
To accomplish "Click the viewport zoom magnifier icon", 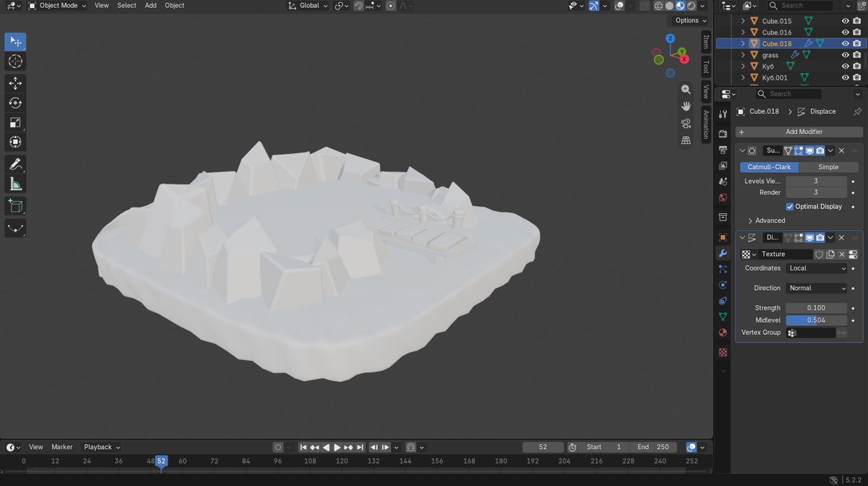I will tap(686, 89).
